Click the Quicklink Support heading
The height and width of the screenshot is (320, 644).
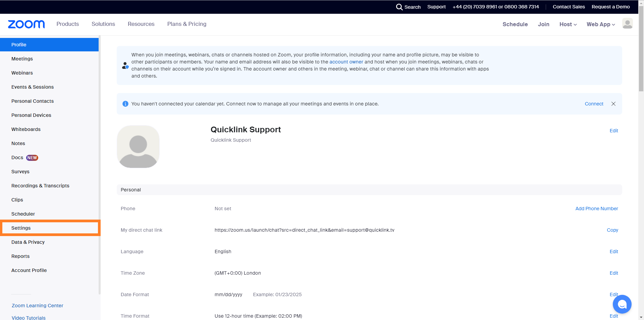pyautogui.click(x=246, y=130)
